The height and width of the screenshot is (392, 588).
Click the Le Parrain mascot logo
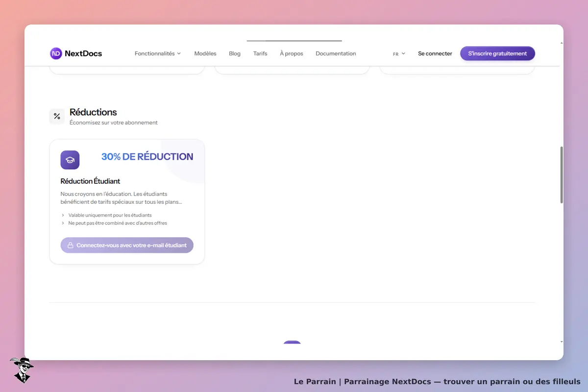pos(21,370)
